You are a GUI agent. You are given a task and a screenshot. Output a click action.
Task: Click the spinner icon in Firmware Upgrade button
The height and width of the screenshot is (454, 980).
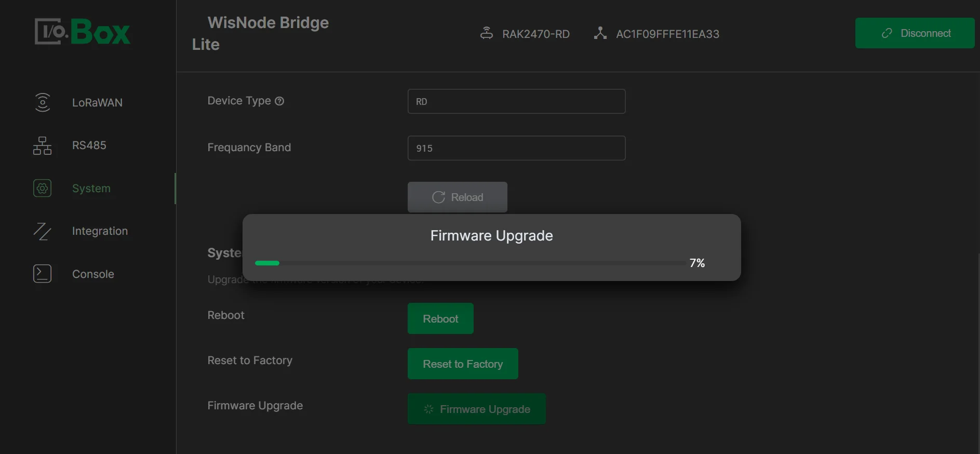coord(428,409)
